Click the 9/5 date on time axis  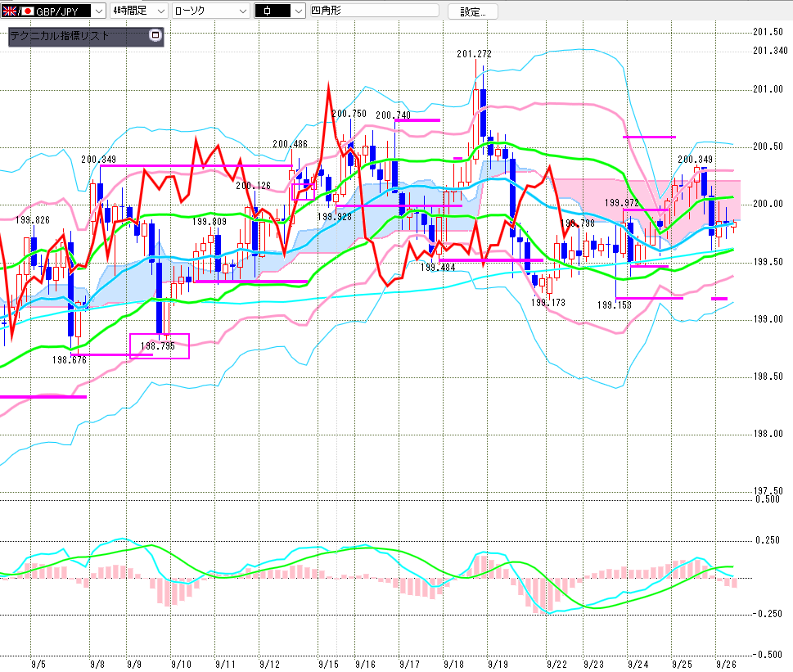[38, 664]
